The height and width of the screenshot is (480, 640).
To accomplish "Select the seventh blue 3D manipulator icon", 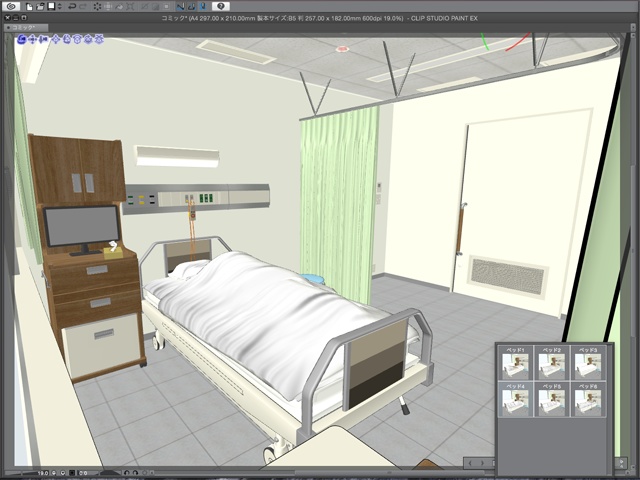I will coord(88,39).
